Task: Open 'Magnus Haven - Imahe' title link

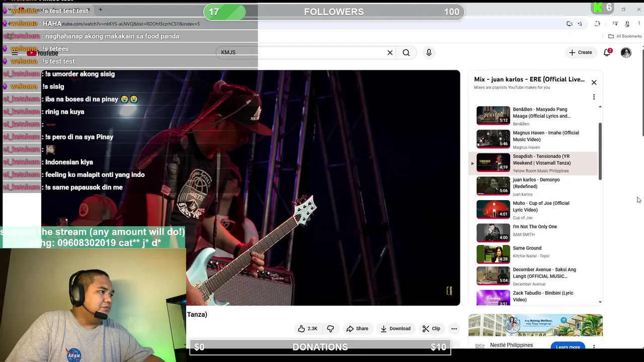Action: coord(545,136)
